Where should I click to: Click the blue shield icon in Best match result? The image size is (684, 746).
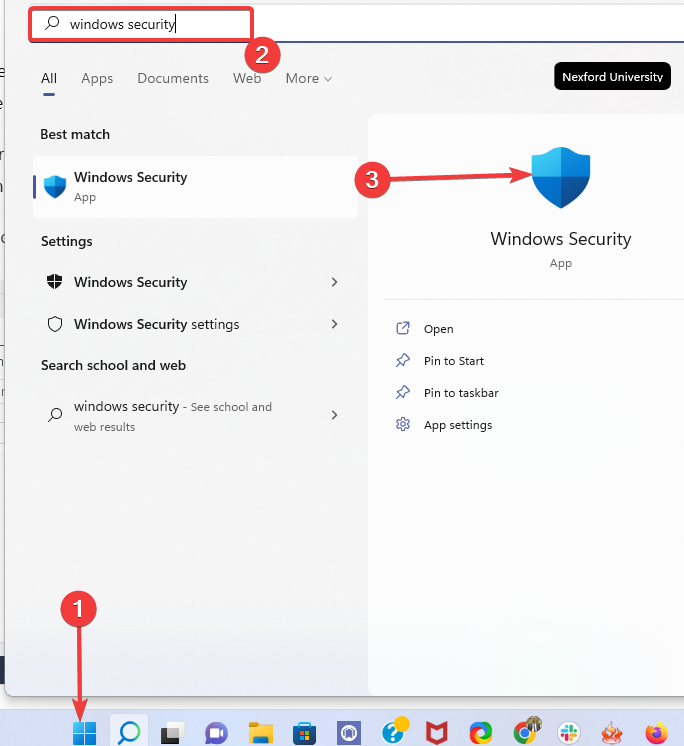pyautogui.click(x=55, y=186)
